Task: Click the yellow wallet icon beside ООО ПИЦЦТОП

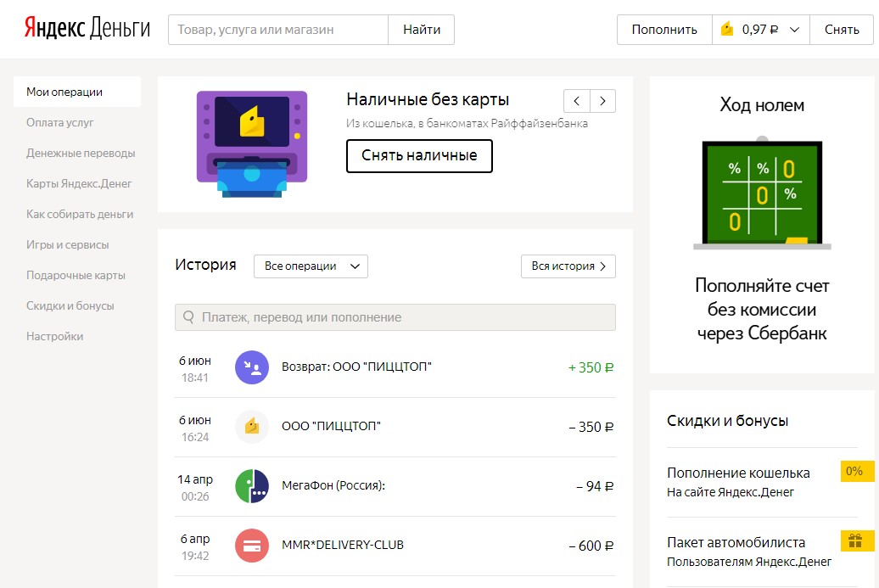Action: [x=251, y=427]
